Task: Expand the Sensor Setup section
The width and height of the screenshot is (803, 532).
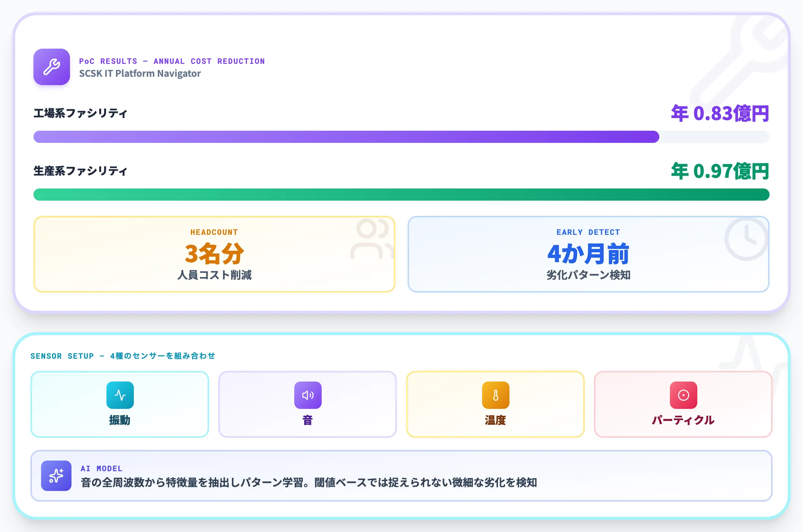Action: [123, 356]
